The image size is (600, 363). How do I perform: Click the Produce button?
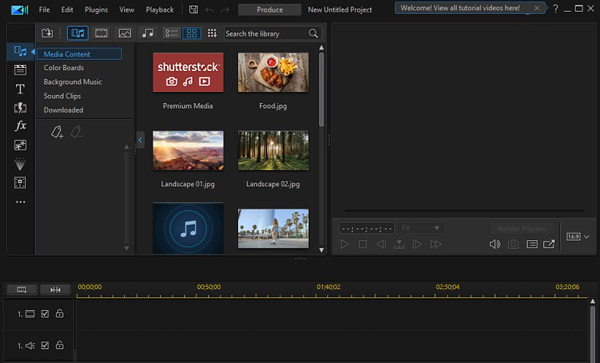click(x=269, y=10)
